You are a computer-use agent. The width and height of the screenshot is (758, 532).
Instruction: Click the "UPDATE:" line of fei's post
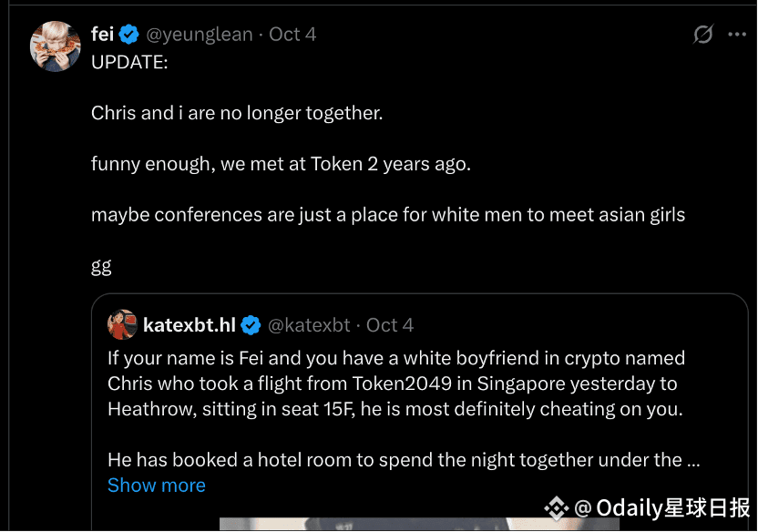click(x=129, y=62)
